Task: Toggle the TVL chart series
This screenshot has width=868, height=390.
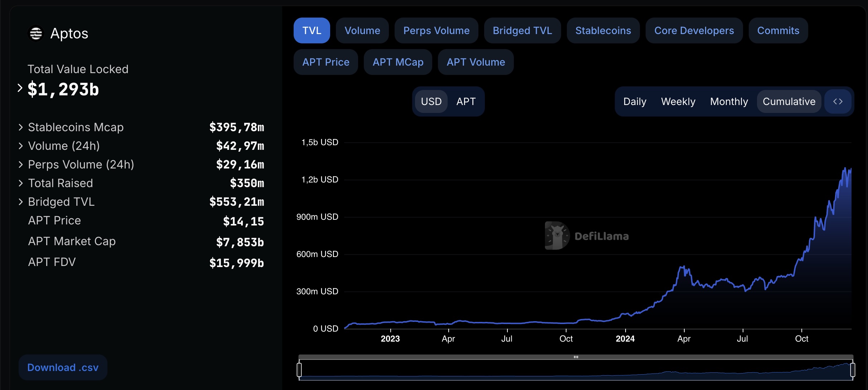Action: [x=312, y=30]
